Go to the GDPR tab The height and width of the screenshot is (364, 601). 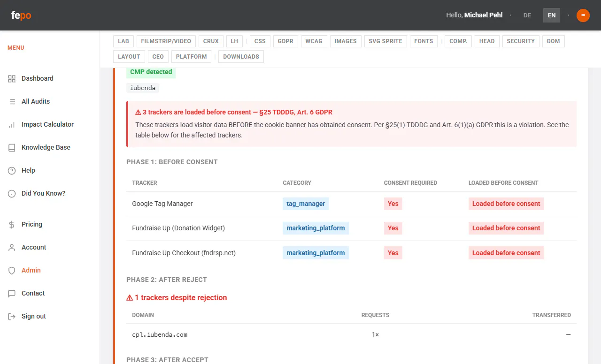(x=285, y=41)
